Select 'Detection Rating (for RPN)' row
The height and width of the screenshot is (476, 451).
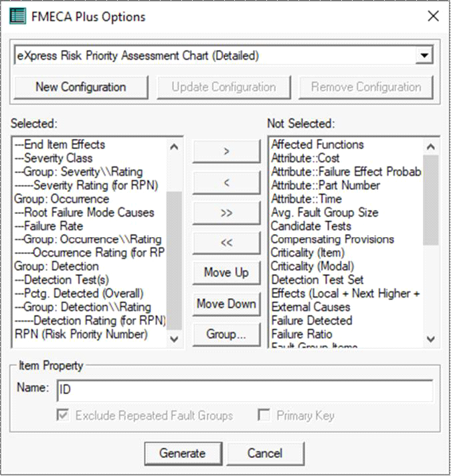[x=90, y=321]
